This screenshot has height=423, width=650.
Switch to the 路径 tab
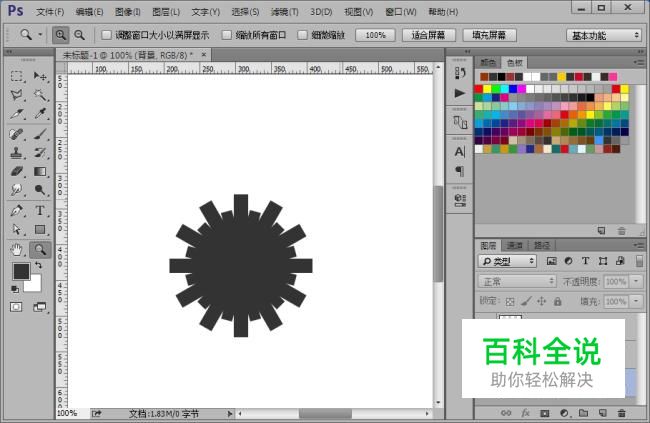click(541, 246)
